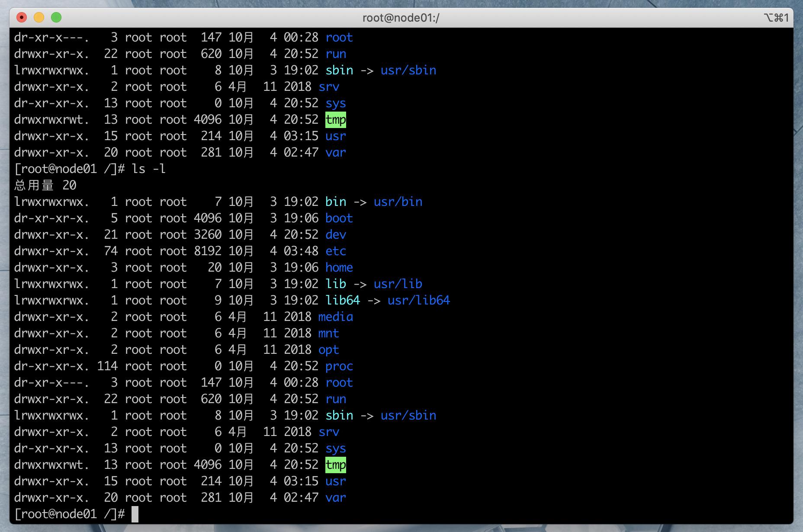Image resolution: width=803 pixels, height=532 pixels.
Task: Click the size 8192 in the etc row
Action: point(208,251)
